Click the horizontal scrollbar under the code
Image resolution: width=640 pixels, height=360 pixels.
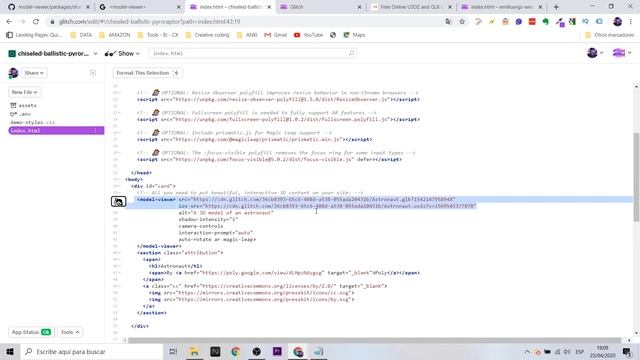coord(374,340)
